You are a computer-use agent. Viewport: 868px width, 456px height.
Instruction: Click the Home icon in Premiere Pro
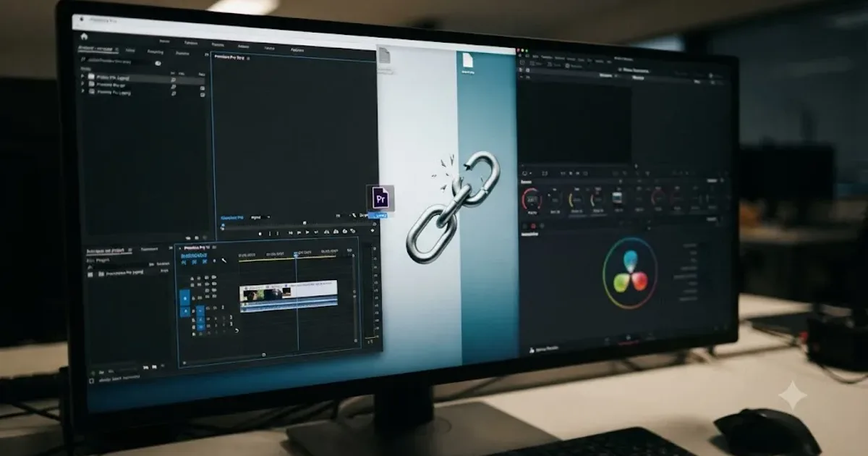point(84,35)
